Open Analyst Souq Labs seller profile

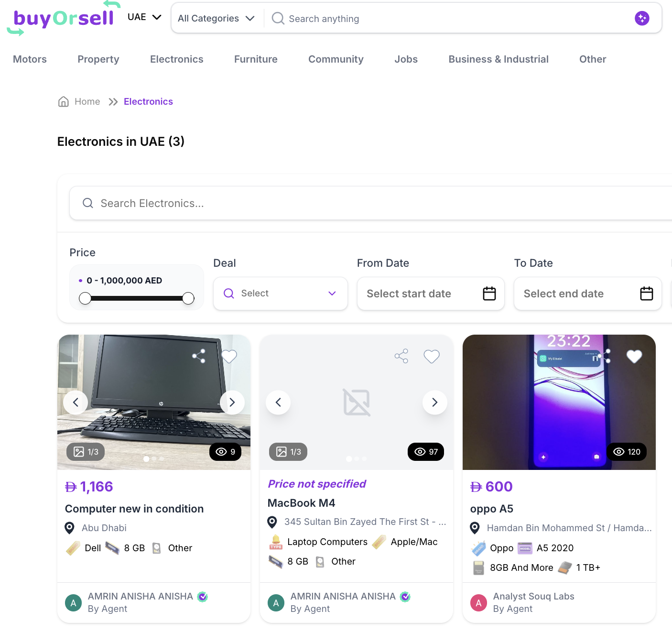534,596
